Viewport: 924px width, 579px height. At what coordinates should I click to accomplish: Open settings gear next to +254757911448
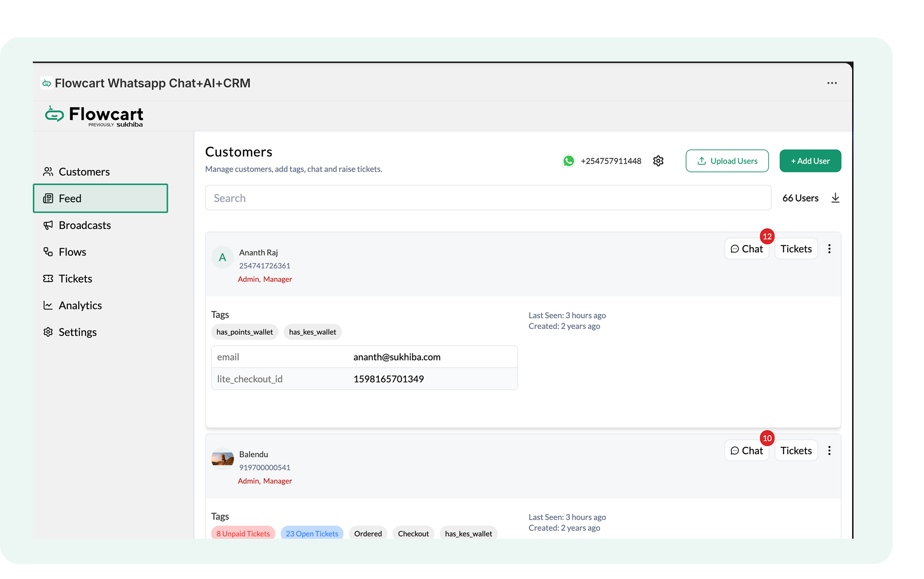point(658,161)
